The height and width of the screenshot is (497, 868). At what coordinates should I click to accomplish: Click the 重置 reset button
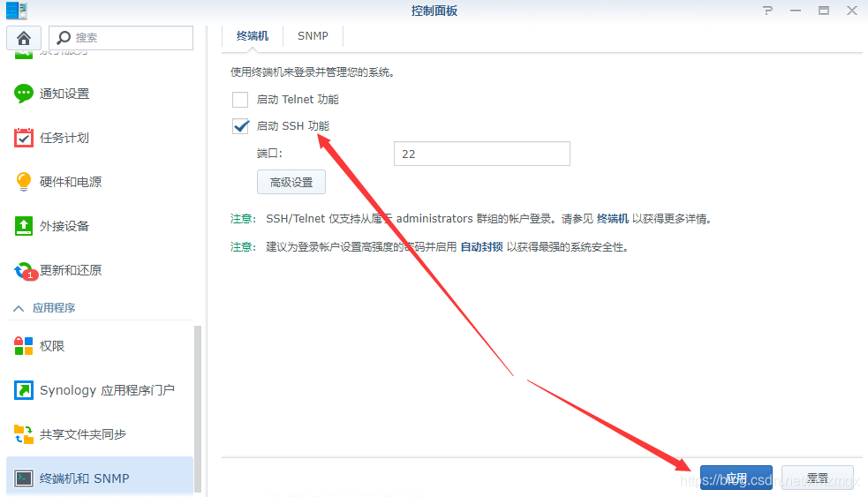click(817, 478)
